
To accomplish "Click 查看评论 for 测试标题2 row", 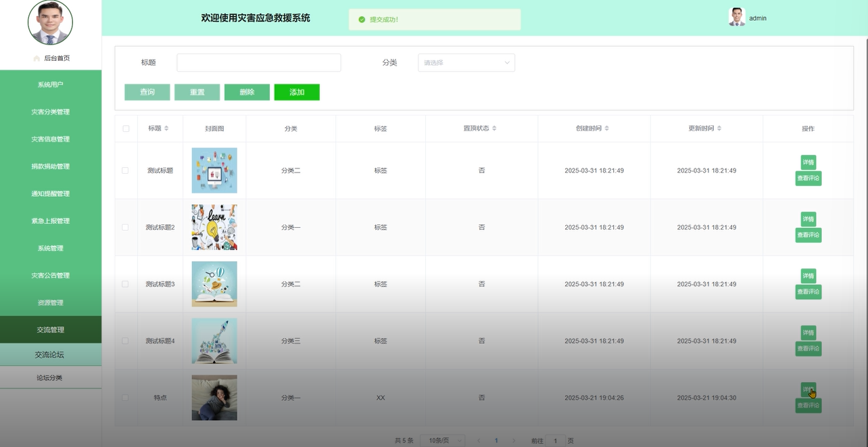I will pos(809,235).
